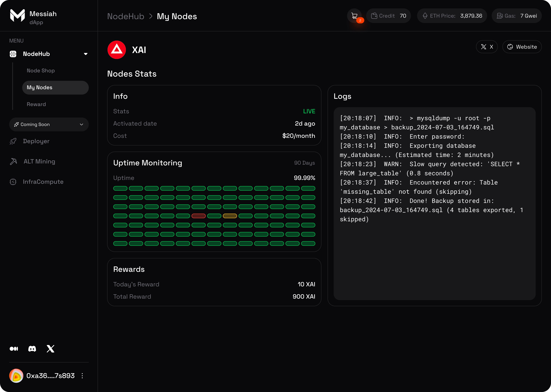Click the Deployer rocket icon
This screenshot has height=392, width=551.
point(13,141)
